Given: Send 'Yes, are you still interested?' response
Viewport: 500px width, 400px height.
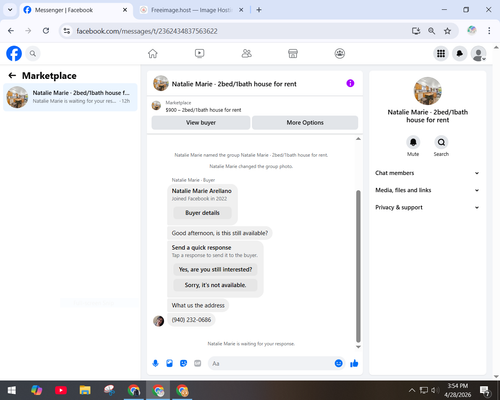Looking at the screenshot, I should pos(215,269).
